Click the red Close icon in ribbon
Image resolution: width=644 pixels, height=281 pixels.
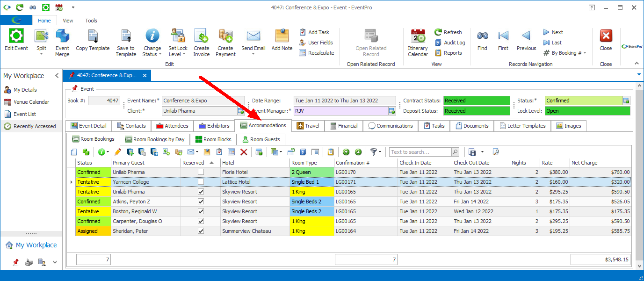pos(606,36)
